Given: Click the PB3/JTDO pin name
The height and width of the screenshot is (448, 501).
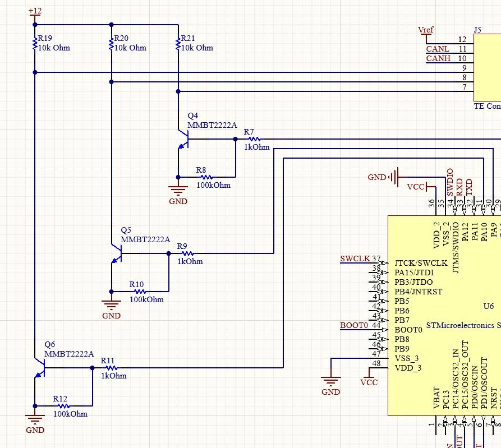Looking at the screenshot, I should 413,282.
